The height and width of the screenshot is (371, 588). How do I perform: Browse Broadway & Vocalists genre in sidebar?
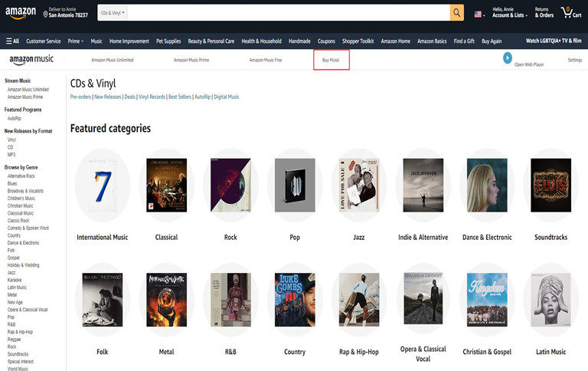tap(25, 191)
